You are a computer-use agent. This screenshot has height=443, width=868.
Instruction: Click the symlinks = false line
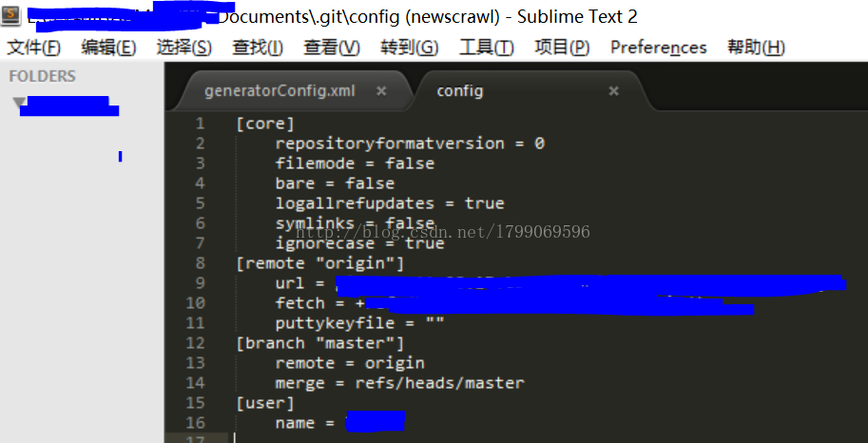(x=355, y=223)
